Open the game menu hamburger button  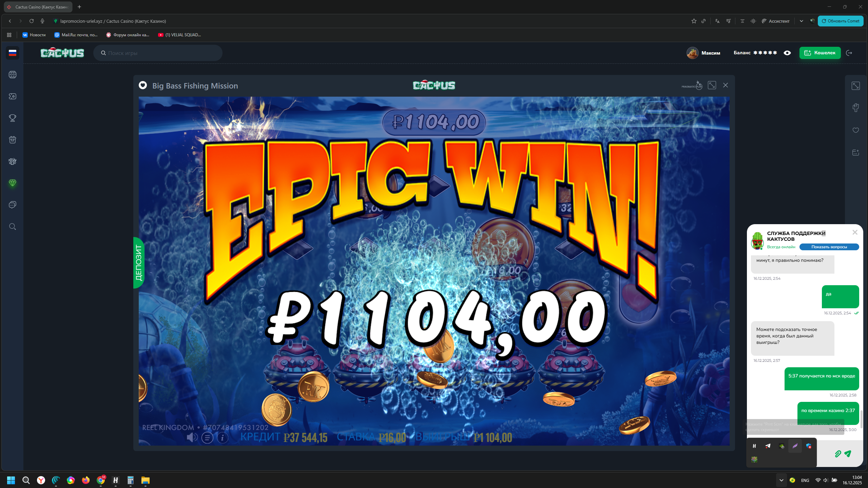pos(207,438)
